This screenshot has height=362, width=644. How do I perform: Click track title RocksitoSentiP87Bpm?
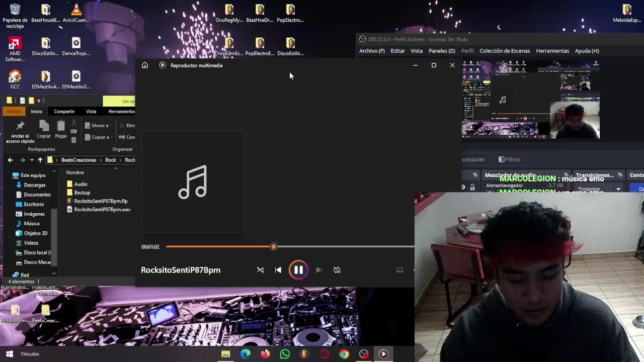[181, 270]
